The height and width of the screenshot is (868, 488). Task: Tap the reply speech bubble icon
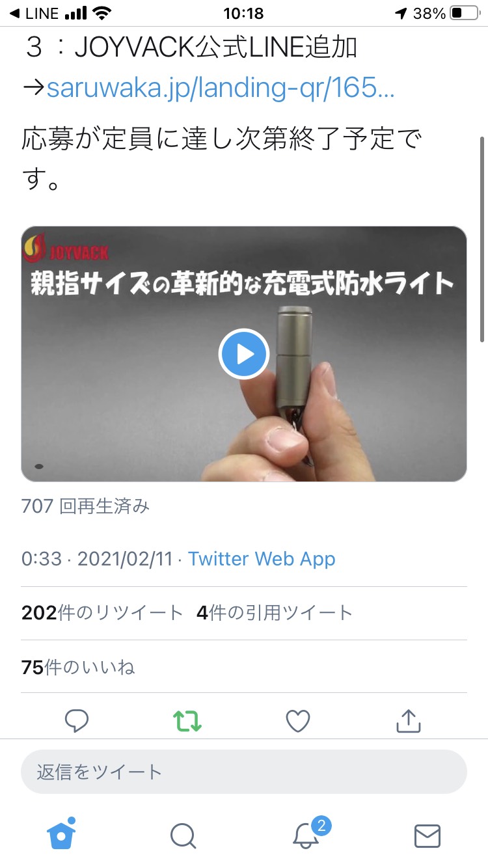point(77,720)
